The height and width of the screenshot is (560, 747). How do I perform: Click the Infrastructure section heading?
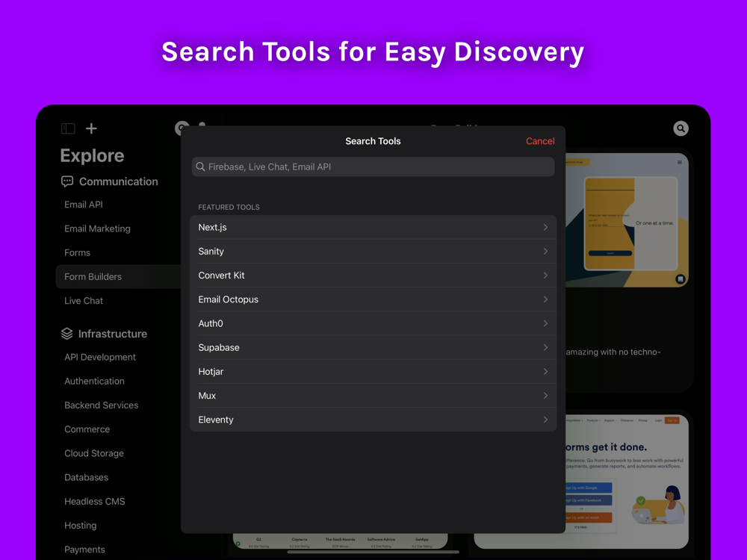[113, 334]
